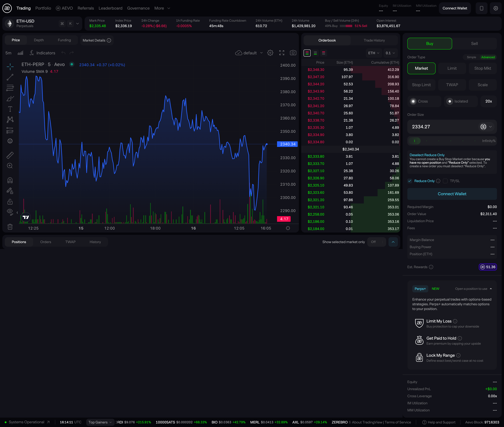Screen dimensions: 504x427
Task: Select the trend line drawing tool
Action: coord(10,78)
